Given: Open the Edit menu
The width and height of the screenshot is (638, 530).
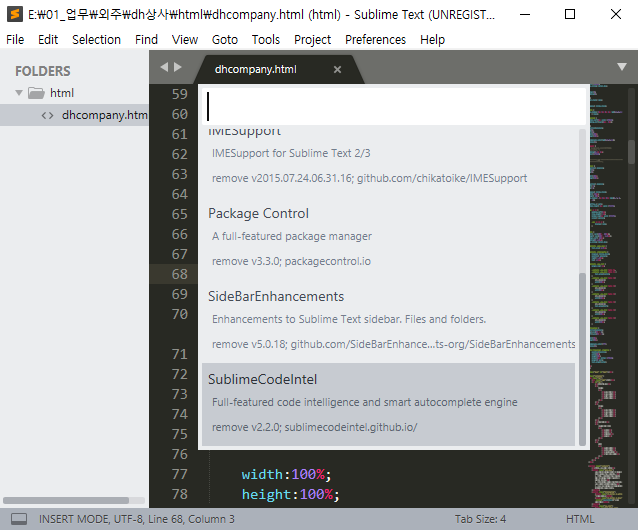Looking at the screenshot, I should tap(48, 39).
